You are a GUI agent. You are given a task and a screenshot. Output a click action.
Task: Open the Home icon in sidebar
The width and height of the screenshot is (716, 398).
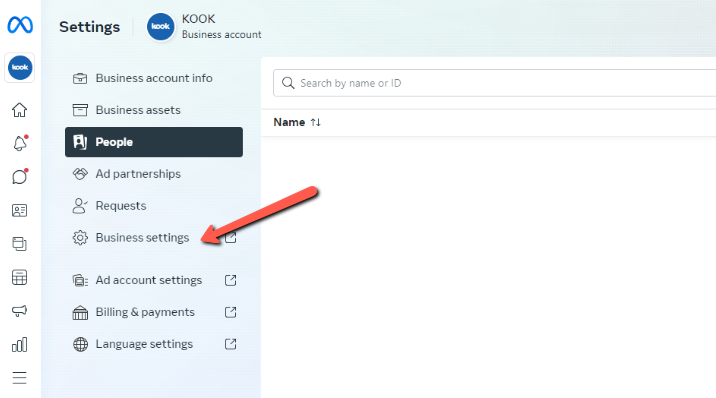(x=19, y=110)
